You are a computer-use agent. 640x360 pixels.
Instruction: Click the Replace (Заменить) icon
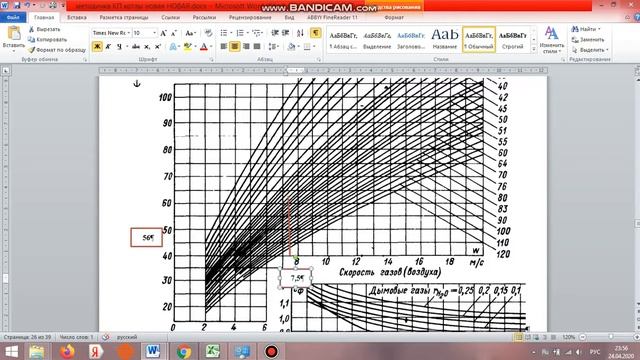click(x=575, y=40)
